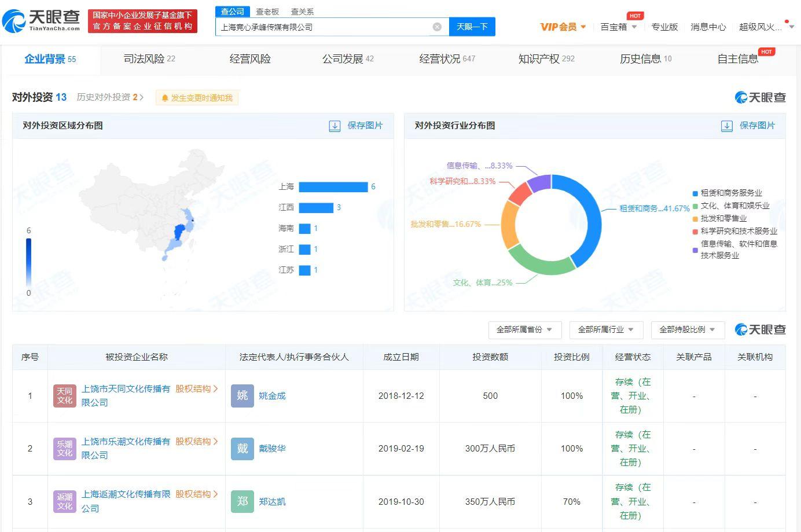This screenshot has height=532, width=801.
Task: Click the download icon for the region distribution chart
Action: 335,126
